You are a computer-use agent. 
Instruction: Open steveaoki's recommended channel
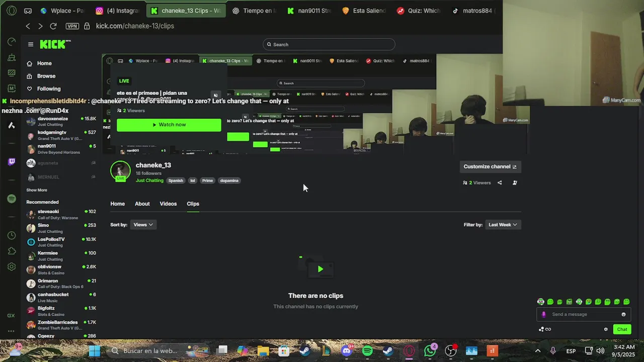(x=61, y=214)
